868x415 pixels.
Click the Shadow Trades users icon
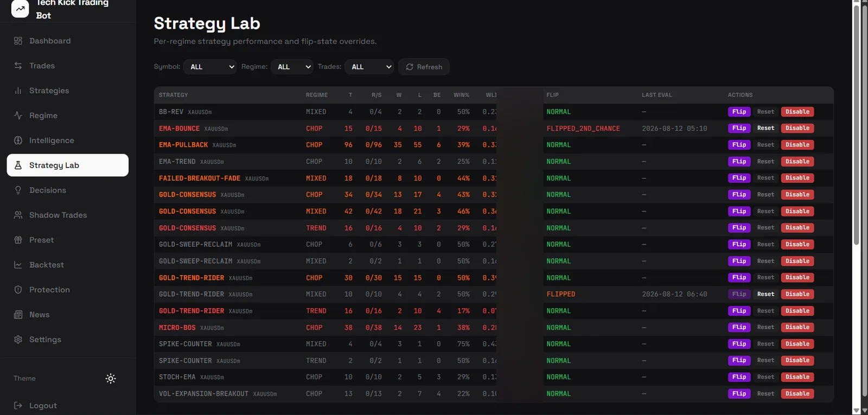18,215
